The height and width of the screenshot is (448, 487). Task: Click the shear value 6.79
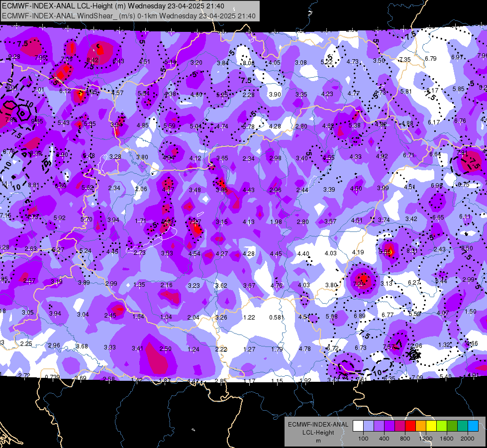click(x=431, y=58)
